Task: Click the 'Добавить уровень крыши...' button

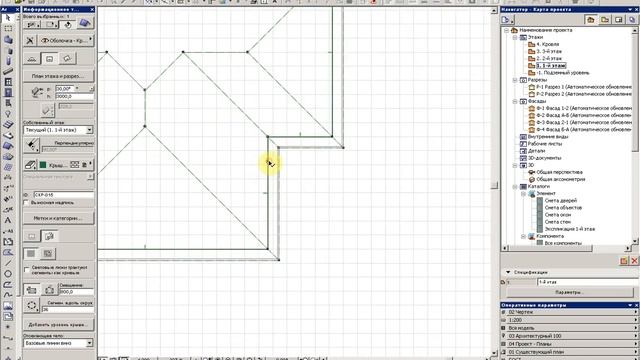Action: pos(58,325)
